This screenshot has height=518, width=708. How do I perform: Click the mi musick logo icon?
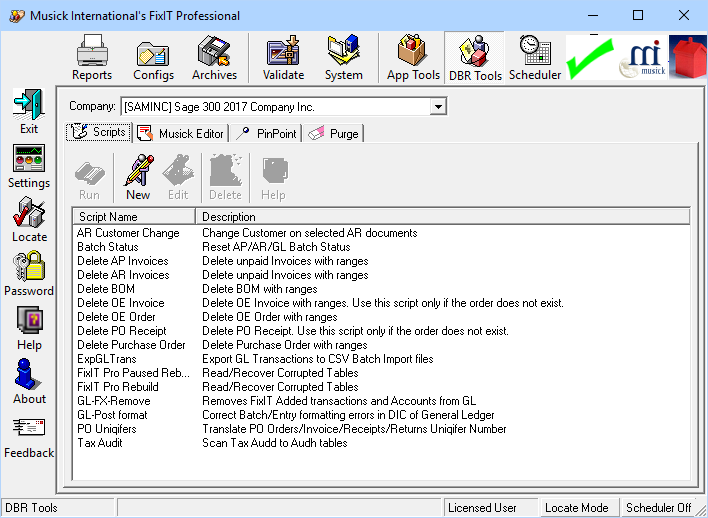[x=642, y=58]
